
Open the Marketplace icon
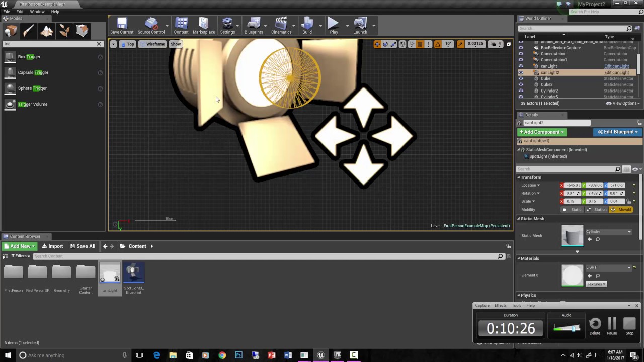coord(204,26)
